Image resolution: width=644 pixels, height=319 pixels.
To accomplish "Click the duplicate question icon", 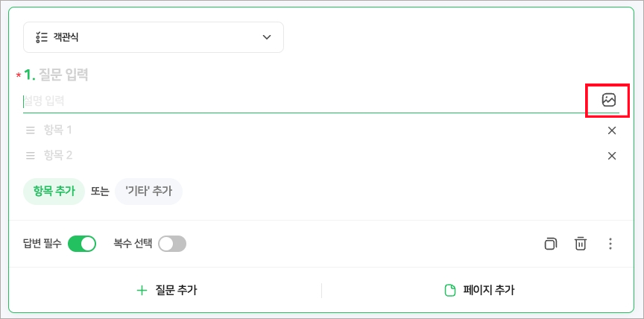I will [x=550, y=244].
